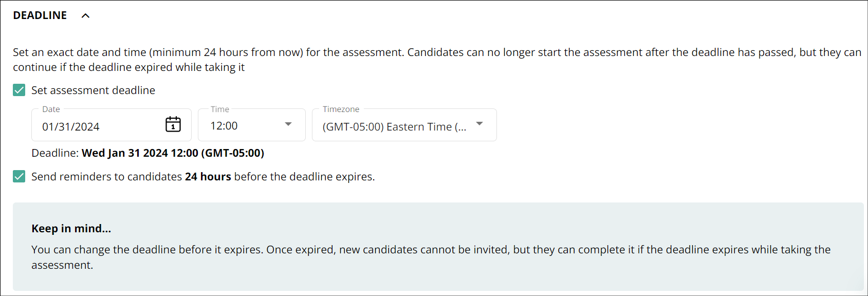Image resolution: width=868 pixels, height=296 pixels.
Task: Expand the Timezone dropdown arrow
Action: click(x=479, y=124)
